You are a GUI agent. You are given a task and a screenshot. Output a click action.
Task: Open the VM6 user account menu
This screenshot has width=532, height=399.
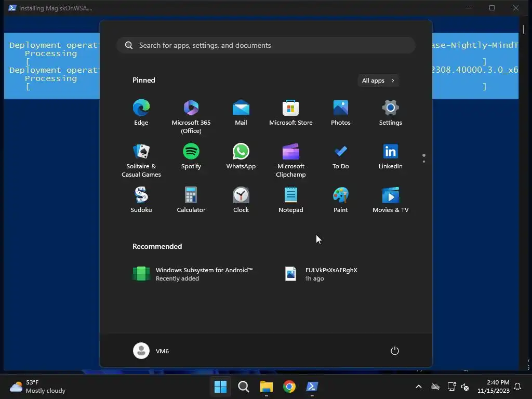[x=151, y=351]
